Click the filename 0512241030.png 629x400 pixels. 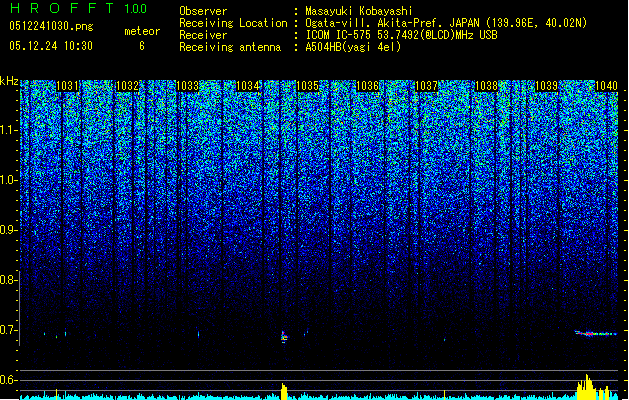coord(51,26)
